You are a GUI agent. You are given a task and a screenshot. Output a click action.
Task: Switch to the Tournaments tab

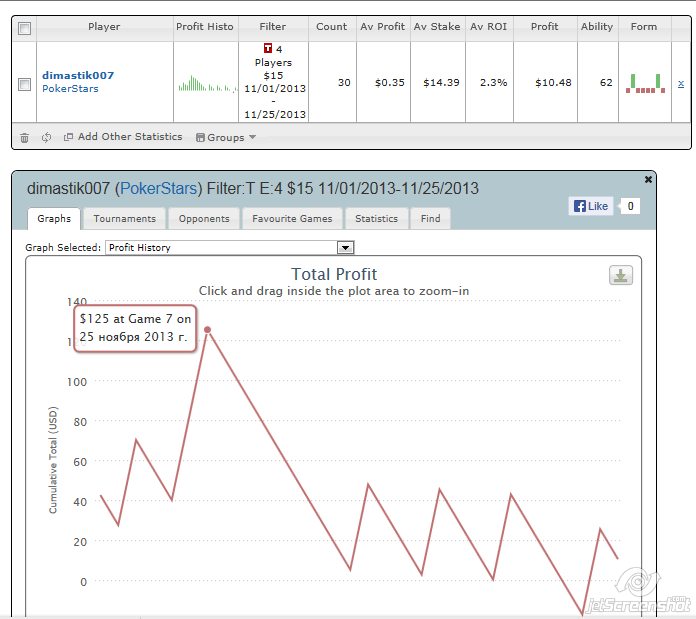point(125,218)
